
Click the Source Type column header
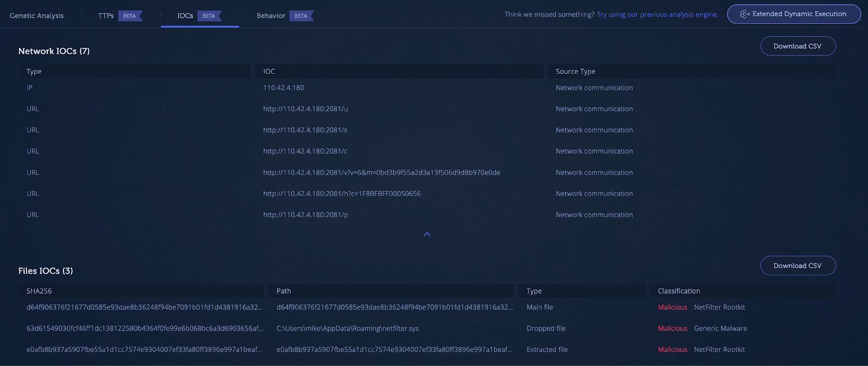575,72
